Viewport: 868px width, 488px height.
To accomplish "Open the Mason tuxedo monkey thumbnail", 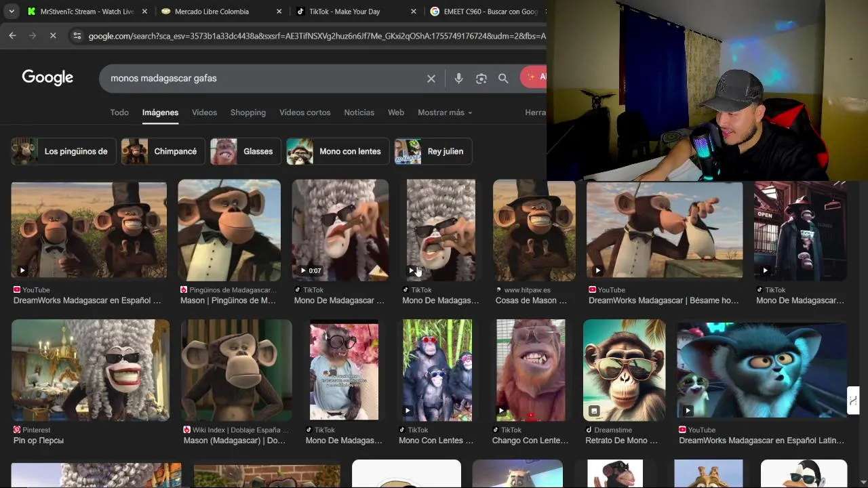I will pyautogui.click(x=229, y=230).
